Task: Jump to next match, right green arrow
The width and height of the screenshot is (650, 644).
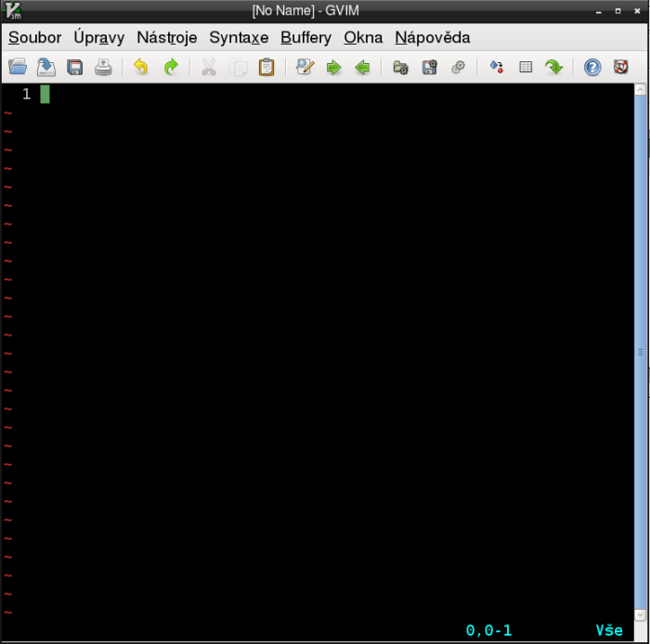Action: [333, 67]
